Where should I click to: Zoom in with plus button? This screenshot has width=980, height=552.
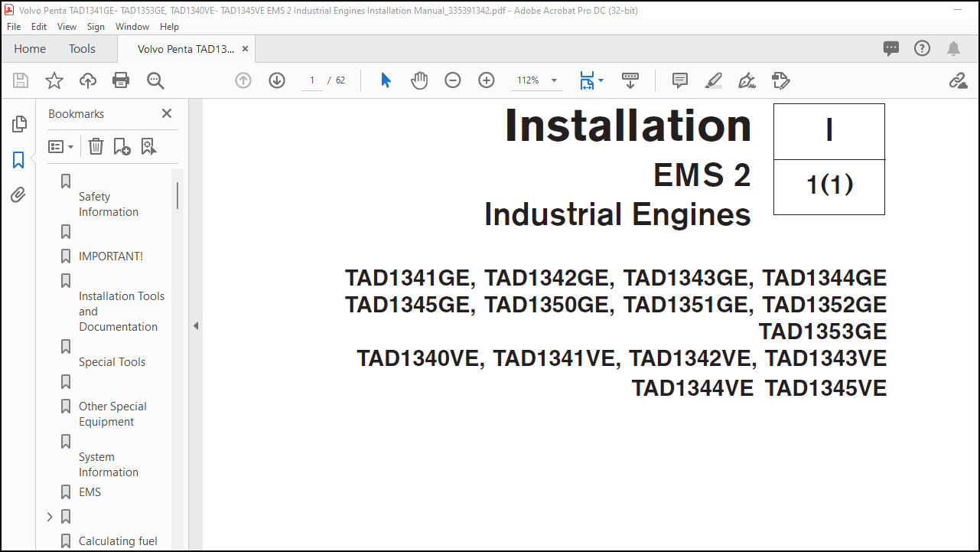point(487,80)
